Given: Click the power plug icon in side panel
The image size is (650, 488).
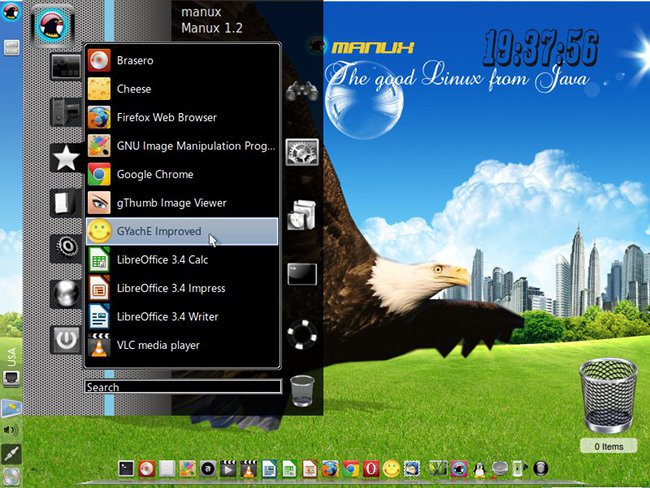Looking at the screenshot, I should [11, 454].
